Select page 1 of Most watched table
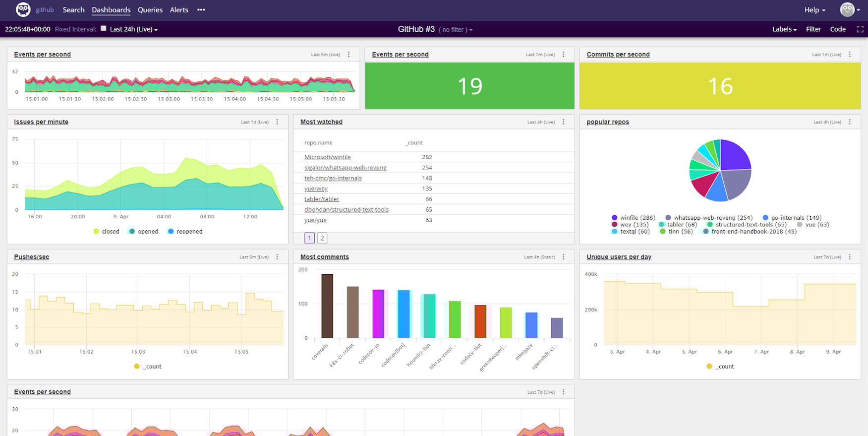The image size is (868, 436). [x=309, y=238]
